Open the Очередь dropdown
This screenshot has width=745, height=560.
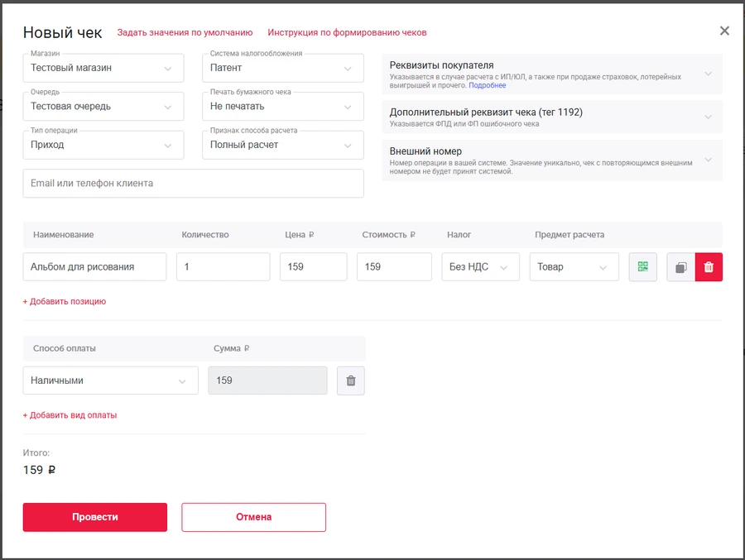[103, 106]
